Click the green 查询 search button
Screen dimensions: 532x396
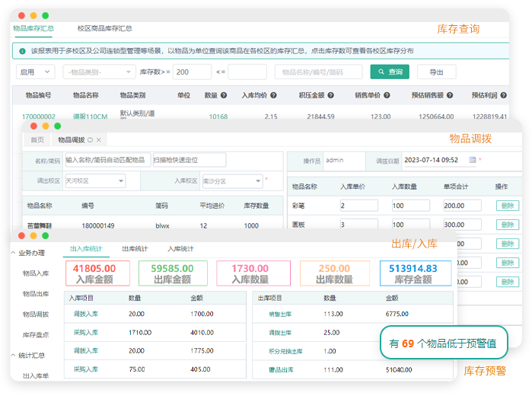pos(390,72)
